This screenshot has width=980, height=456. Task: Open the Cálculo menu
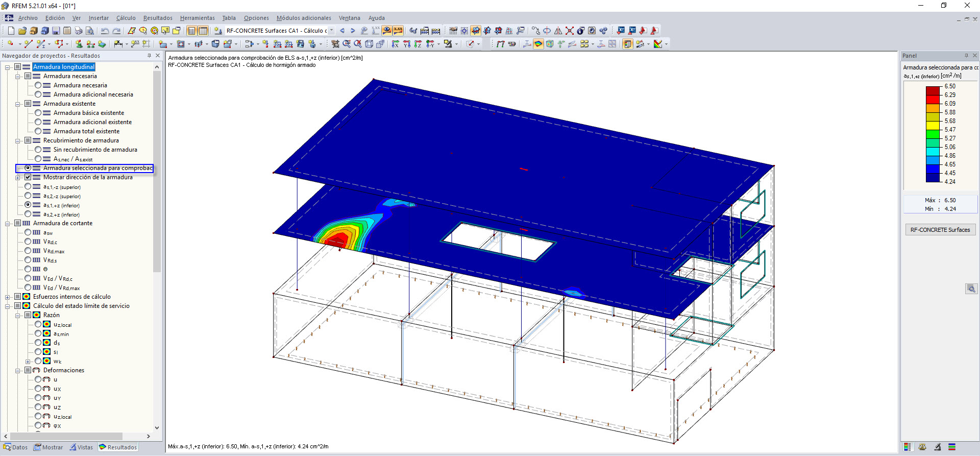(126, 18)
